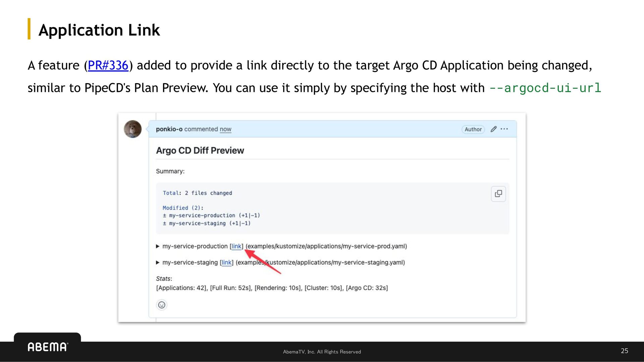The width and height of the screenshot is (644, 362).
Task: Copy the summary code block contents
Action: 498,194
